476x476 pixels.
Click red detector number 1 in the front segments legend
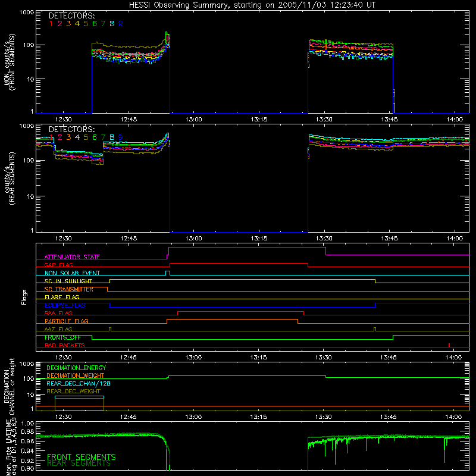click(51, 24)
